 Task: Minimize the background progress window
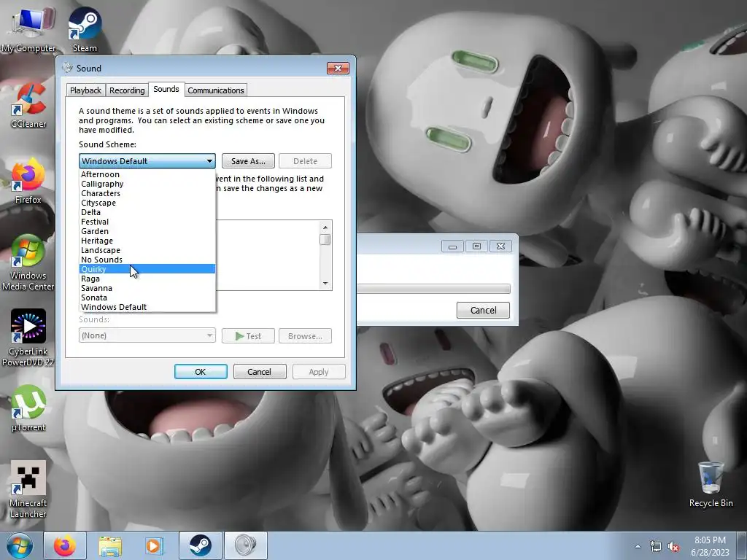click(x=452, y=246)
